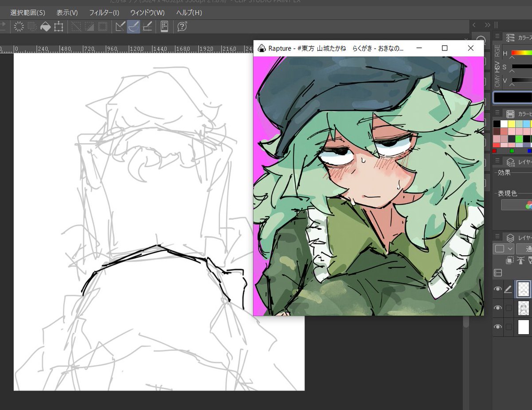
Task: Click the draft layer icon
Action: pyautogui.click(x=530, y=261)
